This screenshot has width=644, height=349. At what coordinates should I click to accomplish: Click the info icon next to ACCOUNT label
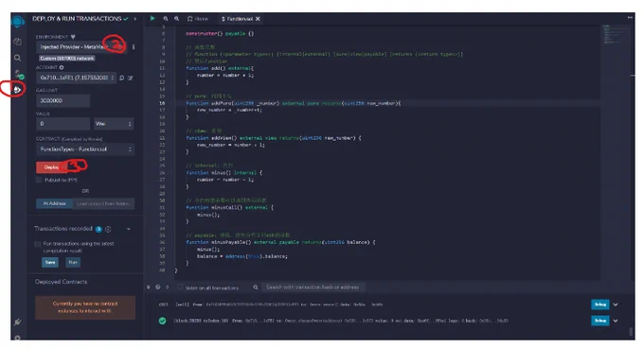pyautogui.click(x=62, y=67)
